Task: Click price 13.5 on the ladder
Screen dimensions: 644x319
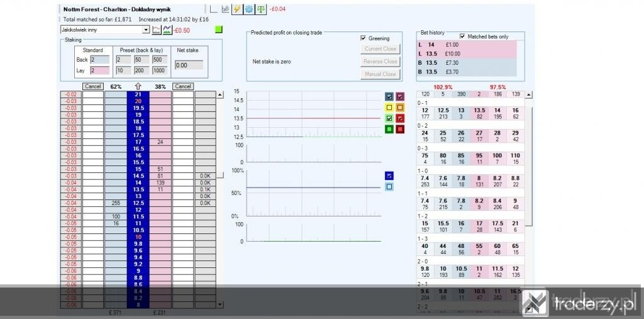Action: [138, 189]
